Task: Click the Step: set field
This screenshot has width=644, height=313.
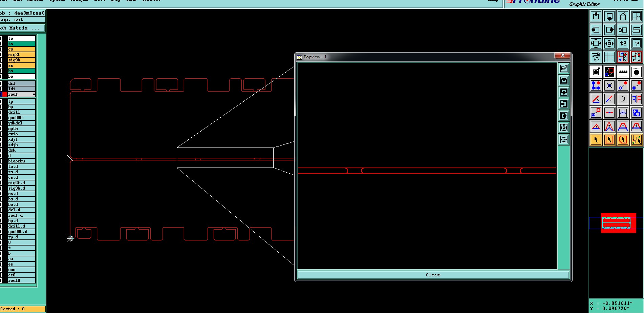Action: [22, 19]
